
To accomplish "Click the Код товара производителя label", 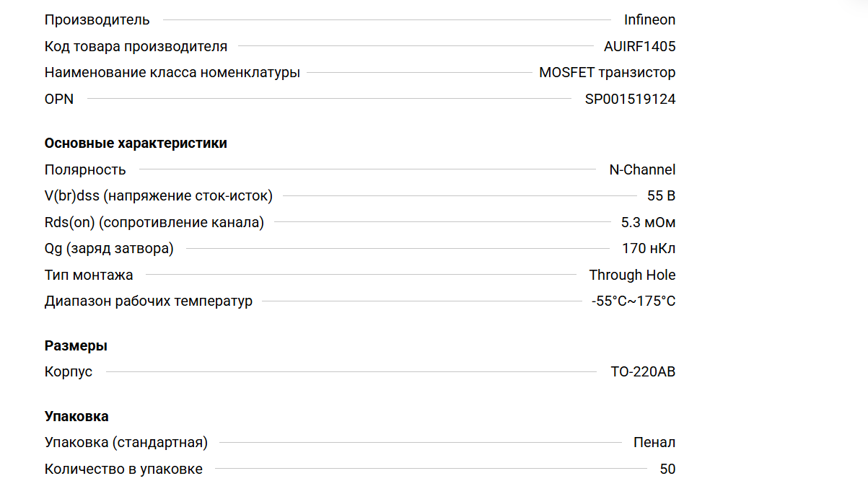I will [x=136, y=47].
